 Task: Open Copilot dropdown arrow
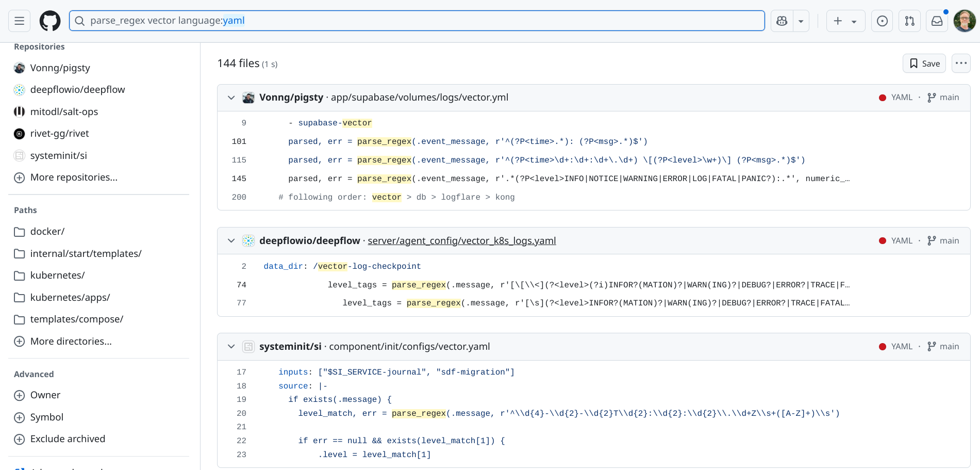pyautogui.click(x=801, y=21)
